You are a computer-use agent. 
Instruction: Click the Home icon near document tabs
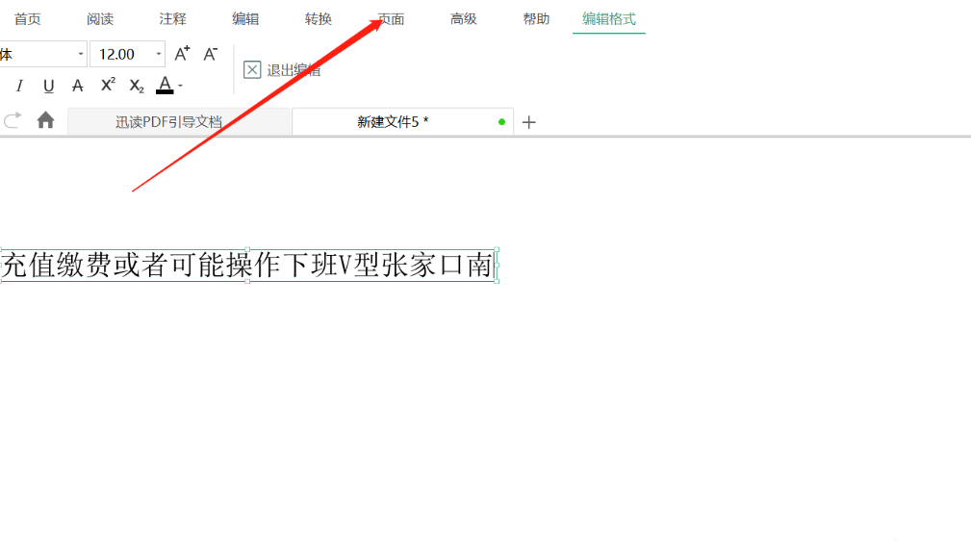coord(44,122)
